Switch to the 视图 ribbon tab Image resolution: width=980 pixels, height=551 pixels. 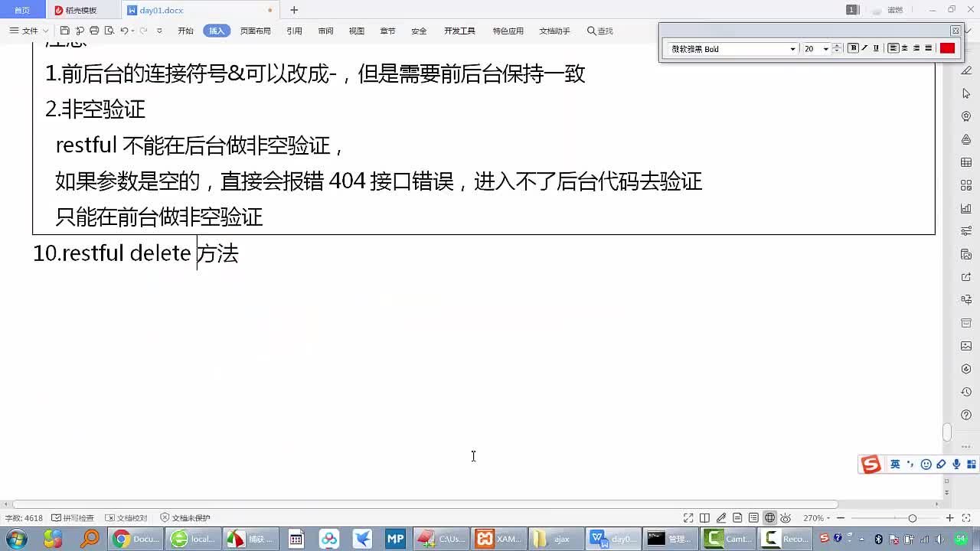[357, 31]
